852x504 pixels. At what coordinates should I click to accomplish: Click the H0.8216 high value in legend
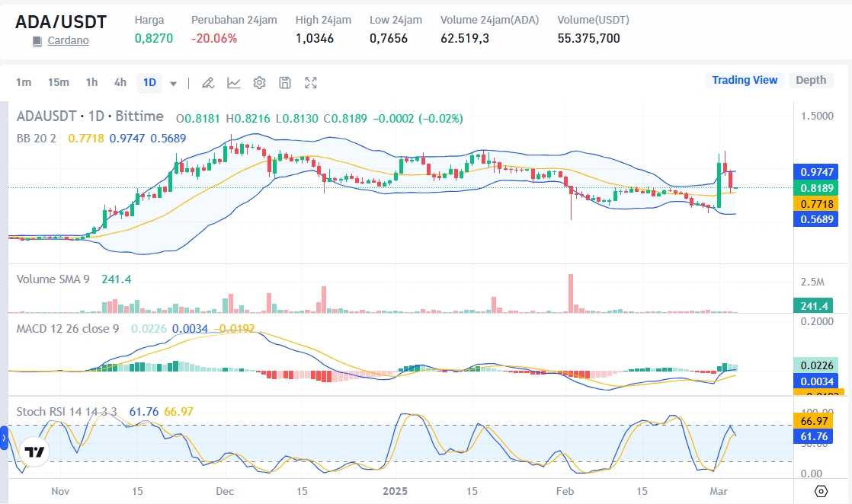click(248, 119)
